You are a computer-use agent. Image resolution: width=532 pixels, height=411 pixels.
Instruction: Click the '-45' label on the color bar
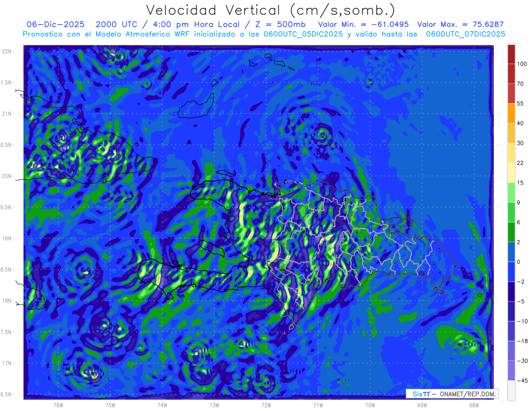pos(522,380)
